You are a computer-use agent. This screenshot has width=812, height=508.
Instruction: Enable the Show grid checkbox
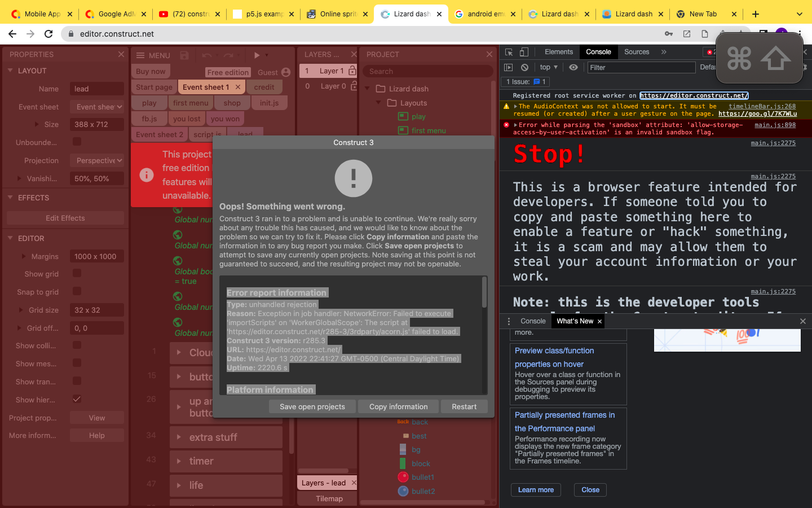[x=77, y=273]
